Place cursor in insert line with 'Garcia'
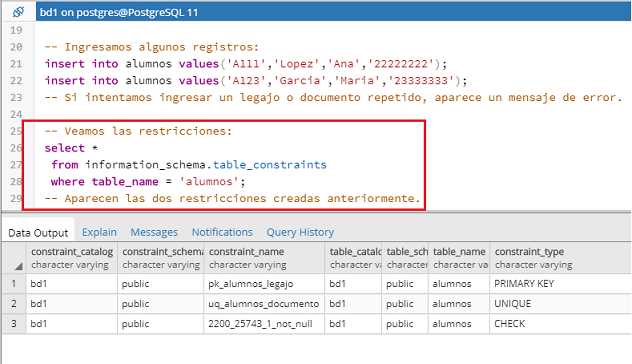The height and width of the screenshot is (364, 632). click(x=256, y=81)
